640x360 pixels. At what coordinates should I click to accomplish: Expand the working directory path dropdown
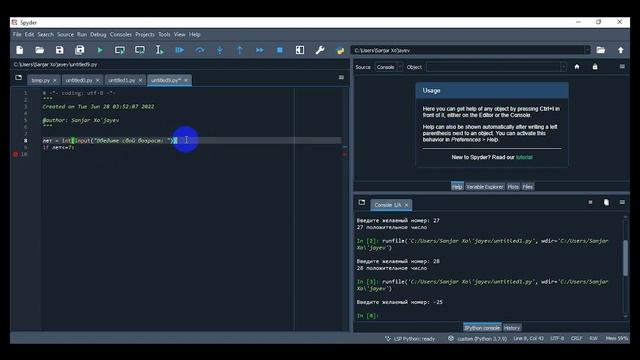tap(587, 50)
